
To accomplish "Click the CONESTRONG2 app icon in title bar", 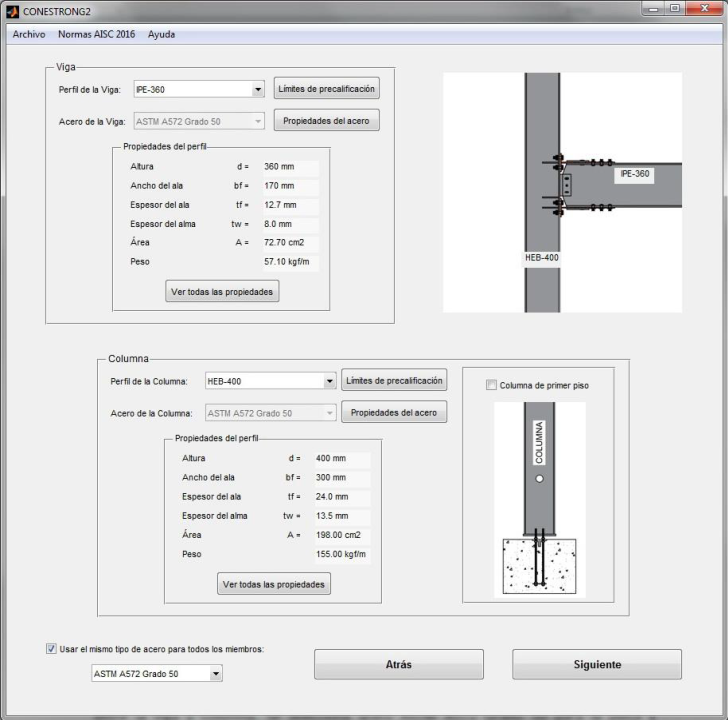I will (x=12, y=10).
